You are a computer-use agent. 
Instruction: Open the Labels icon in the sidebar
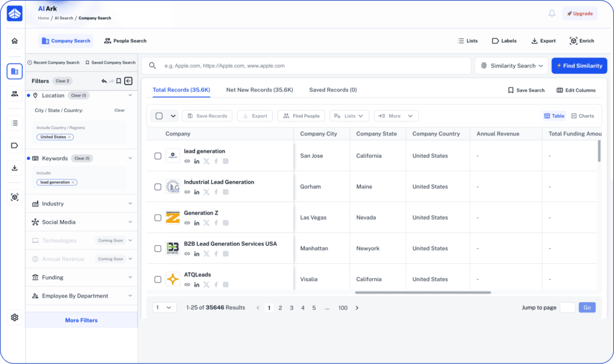pos(13,145)
